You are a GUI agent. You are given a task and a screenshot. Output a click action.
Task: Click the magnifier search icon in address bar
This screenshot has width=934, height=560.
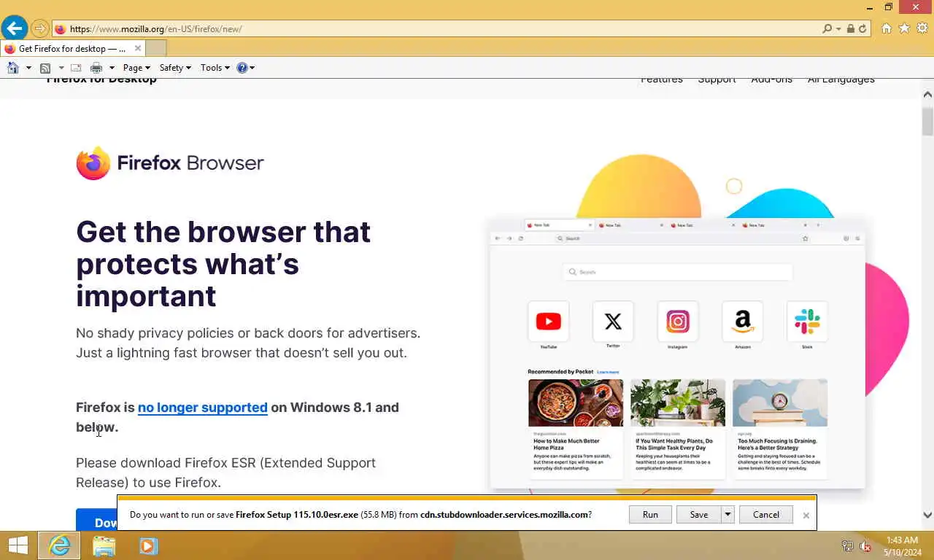[x=827, y=29]
